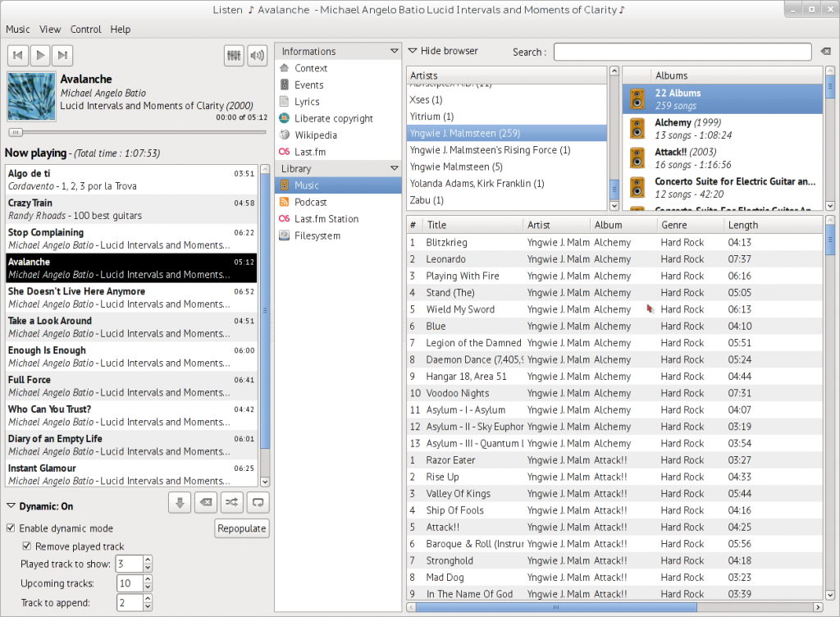
Task: Increase Played track to show value
Action: (148, 560)
